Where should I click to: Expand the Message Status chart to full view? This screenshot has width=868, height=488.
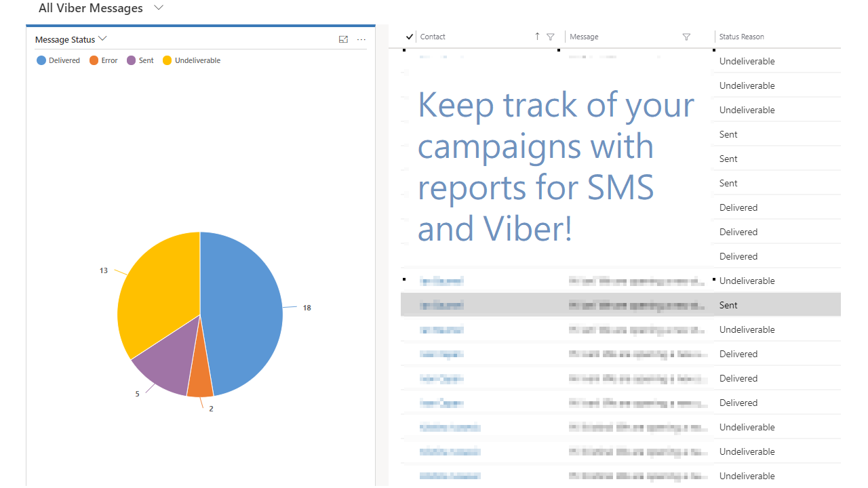click(343, 39)
